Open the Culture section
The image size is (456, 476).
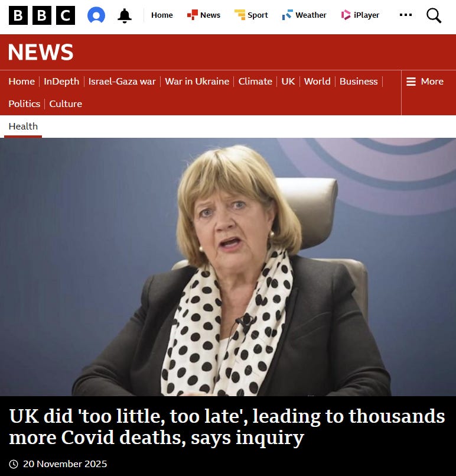point(66,104)
